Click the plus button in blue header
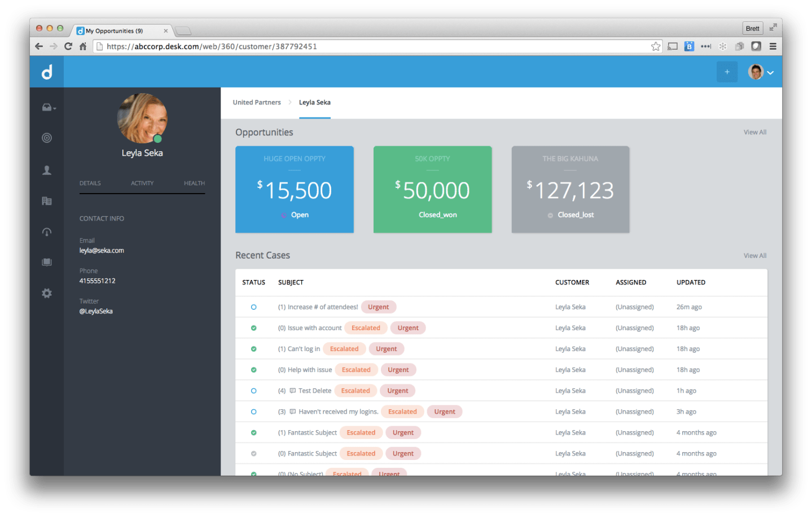The width and height of the screenshot is (812, 517). click(727, 72)
